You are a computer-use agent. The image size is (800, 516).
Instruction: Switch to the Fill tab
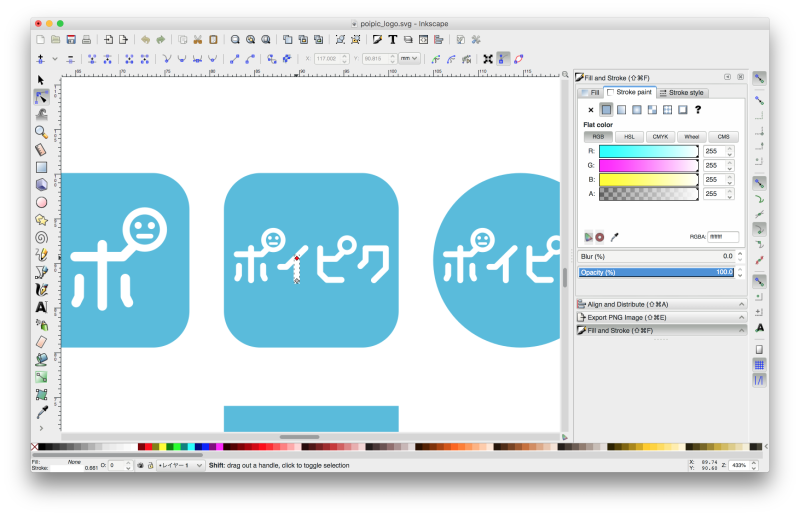tap(591, 92)
